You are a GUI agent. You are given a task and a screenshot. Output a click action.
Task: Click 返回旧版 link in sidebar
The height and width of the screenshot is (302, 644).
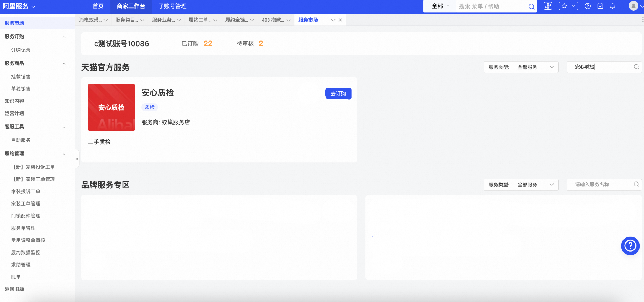click(x=14, y=289)
